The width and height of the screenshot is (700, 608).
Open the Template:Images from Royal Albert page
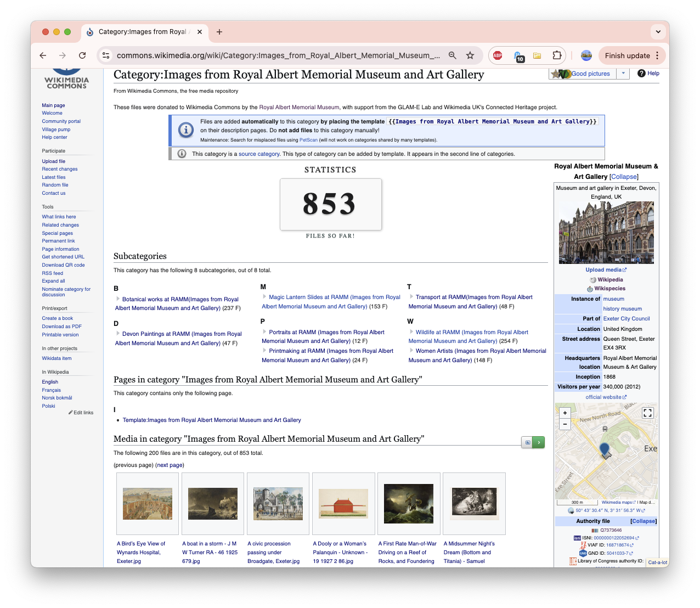[x=212, y=420]
